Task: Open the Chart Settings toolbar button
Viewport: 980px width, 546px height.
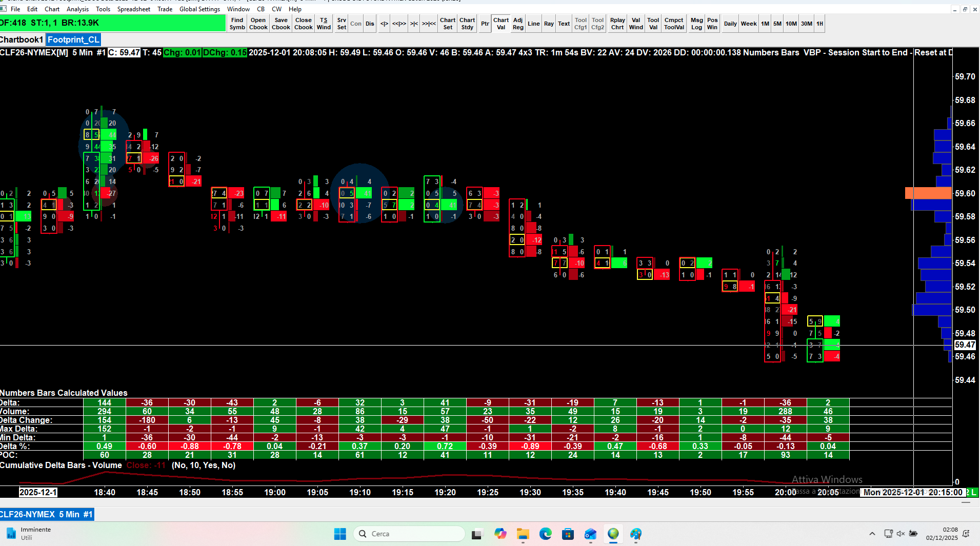Action: pyautogui.click(x=448, y=24)
